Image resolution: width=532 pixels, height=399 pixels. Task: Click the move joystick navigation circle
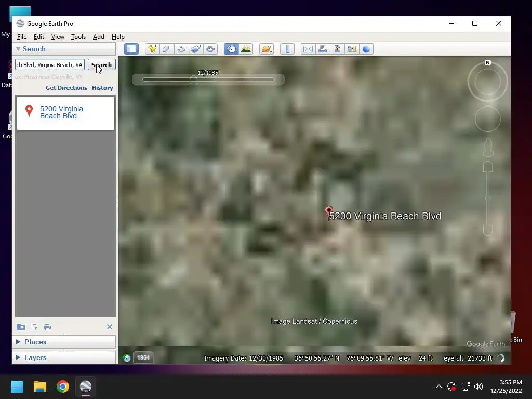click(x=487, y=119)
